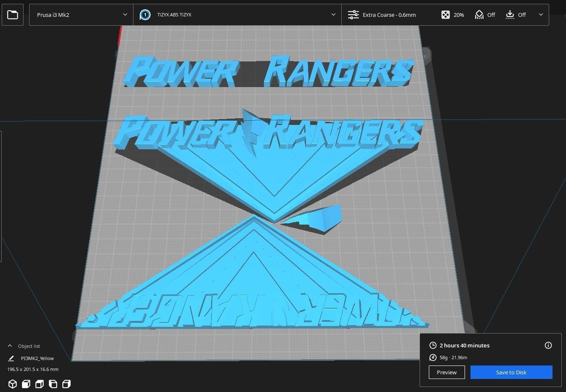Switch to 3D perspective view cube
566x392 pixels.
(13, 384)
